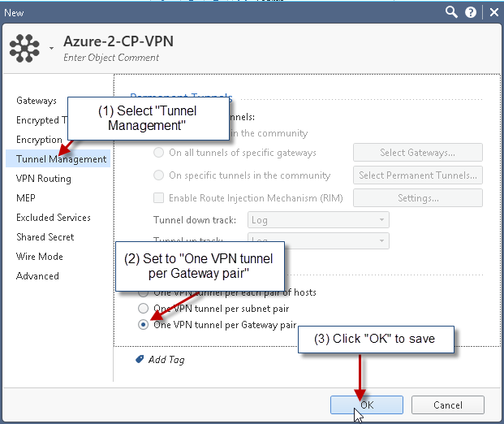Viewport: 504px width, 424px height.
Task: Select On all tunnels of specific gateways
Action: click(158, 153)
